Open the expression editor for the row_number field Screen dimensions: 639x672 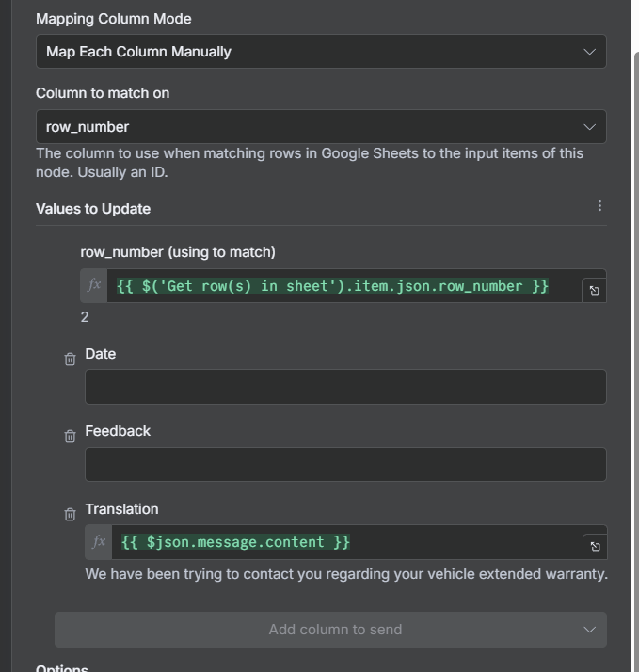tap(594, 290)
